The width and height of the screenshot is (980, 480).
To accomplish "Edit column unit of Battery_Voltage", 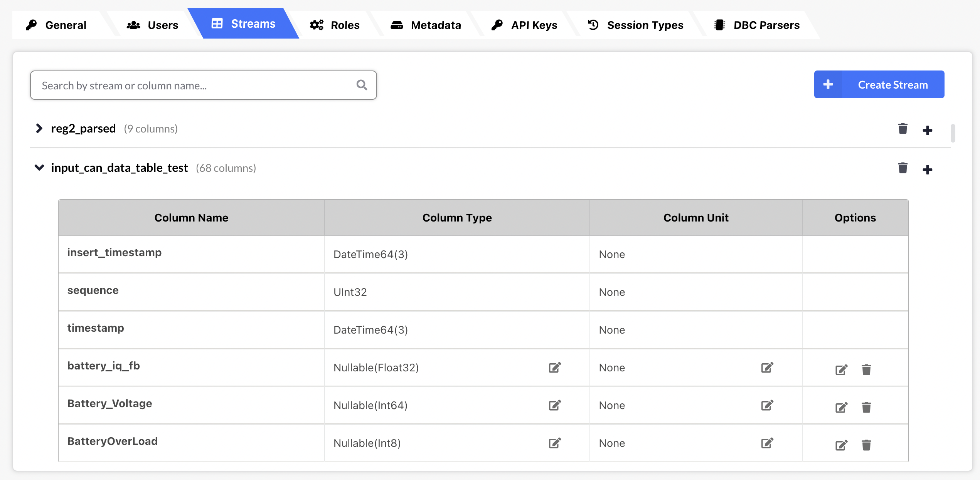I will [767, 405].
